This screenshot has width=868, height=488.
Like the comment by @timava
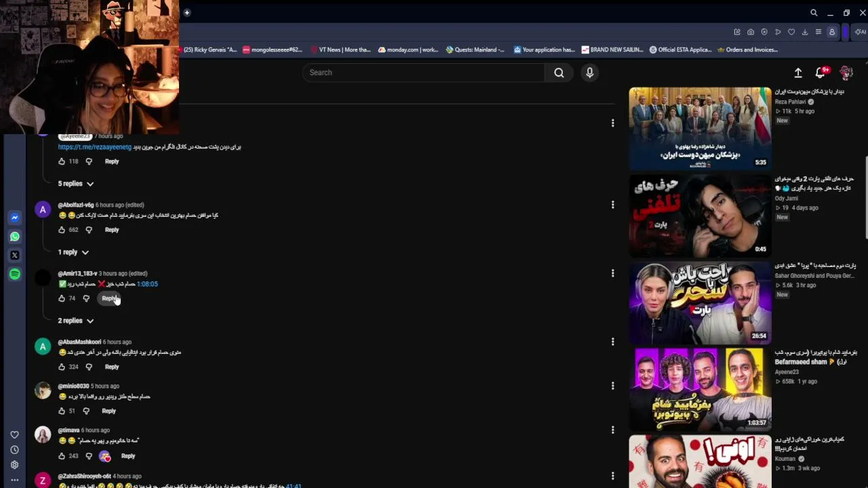(62, 455)
